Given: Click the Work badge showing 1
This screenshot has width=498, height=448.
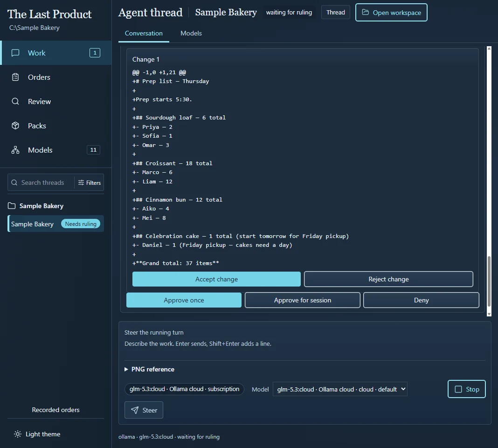Looking at the screenshot, I should [95, 53].
